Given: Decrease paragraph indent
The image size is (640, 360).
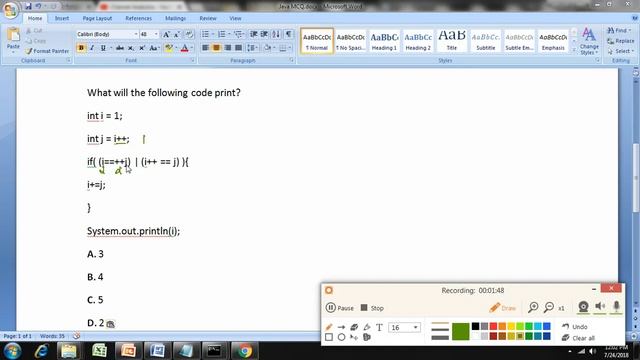Looking at the screenshot, I should 253,34.
